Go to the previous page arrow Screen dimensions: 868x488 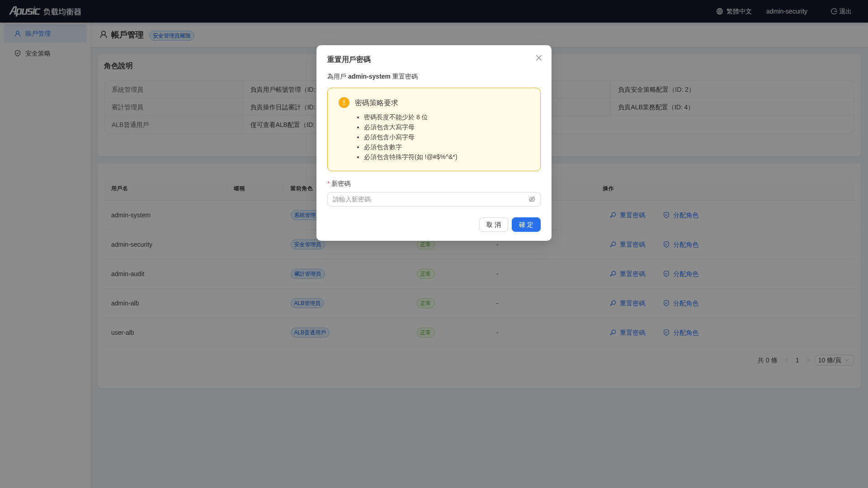pyautogui.click(x=787, y=360)
